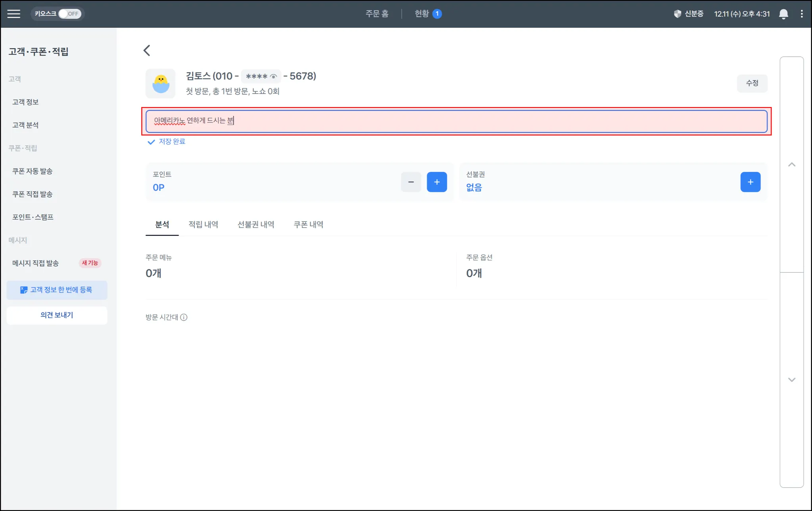Switch to the 적립 내역 tab
This screenshot has height=511, width=812.
203,224
